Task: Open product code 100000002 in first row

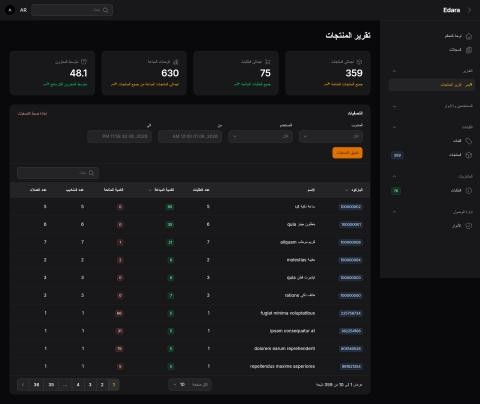Action: coord(350,207)
